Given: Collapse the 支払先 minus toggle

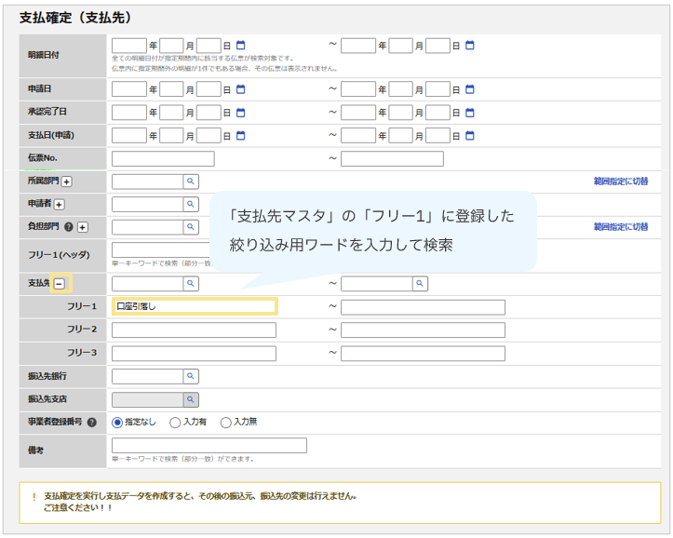Looking at the screenshot, I should point(60,283).
